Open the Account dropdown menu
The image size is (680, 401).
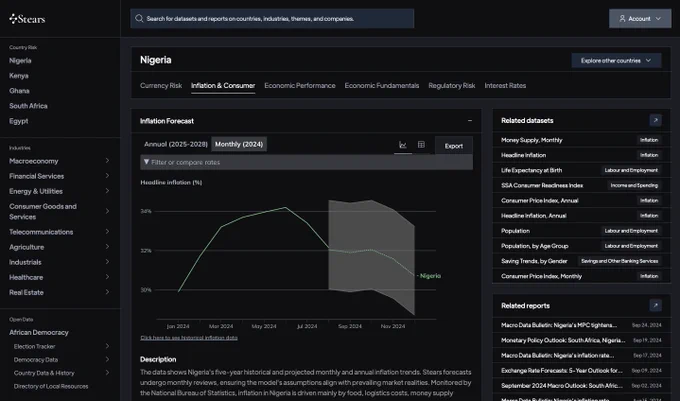(x=640, y=19)
